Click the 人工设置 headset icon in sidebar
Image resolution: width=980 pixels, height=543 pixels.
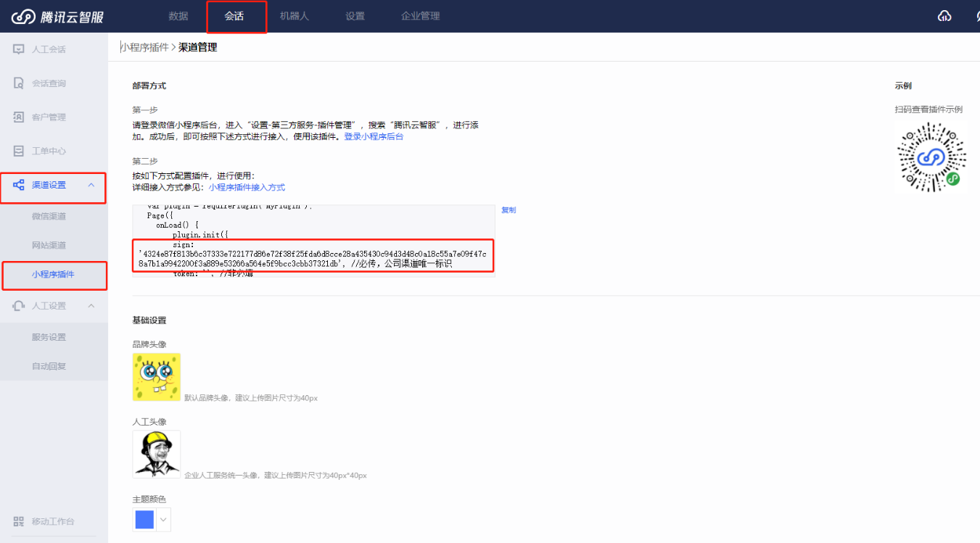click(x=19, y=306)
